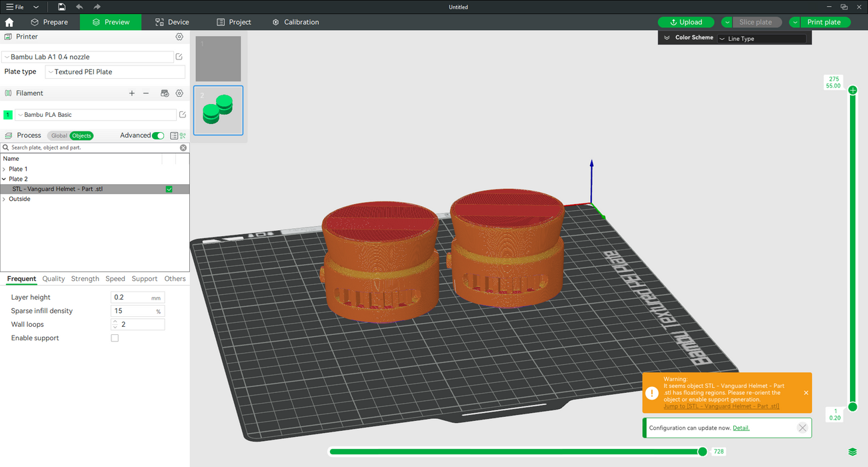Click the Jump to STL warning link
This screenshot has width=868, height=467.
(x=721, y=406)
